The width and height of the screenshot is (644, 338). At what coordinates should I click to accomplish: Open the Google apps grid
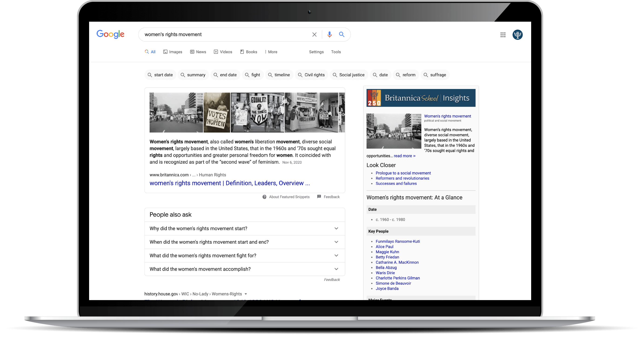(503, 35)
